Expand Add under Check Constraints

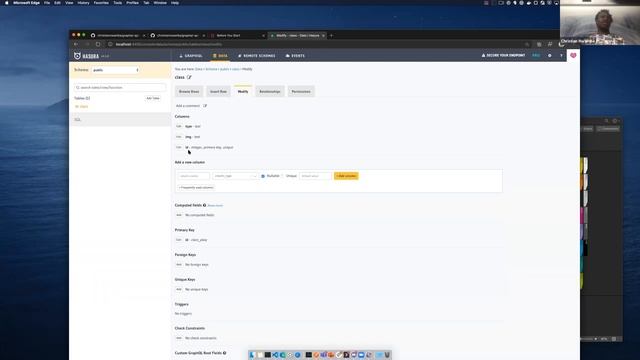(179, 338)
